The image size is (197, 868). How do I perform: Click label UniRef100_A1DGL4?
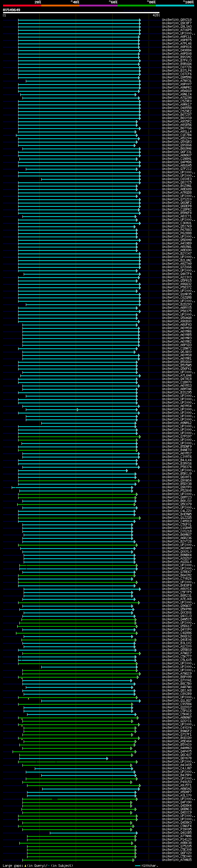(x=177, y=562)
